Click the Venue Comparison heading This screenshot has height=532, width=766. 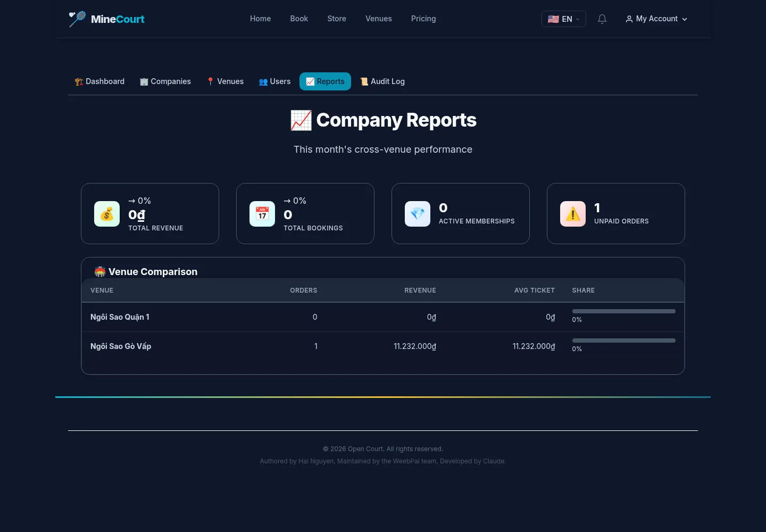click(153, 272)
